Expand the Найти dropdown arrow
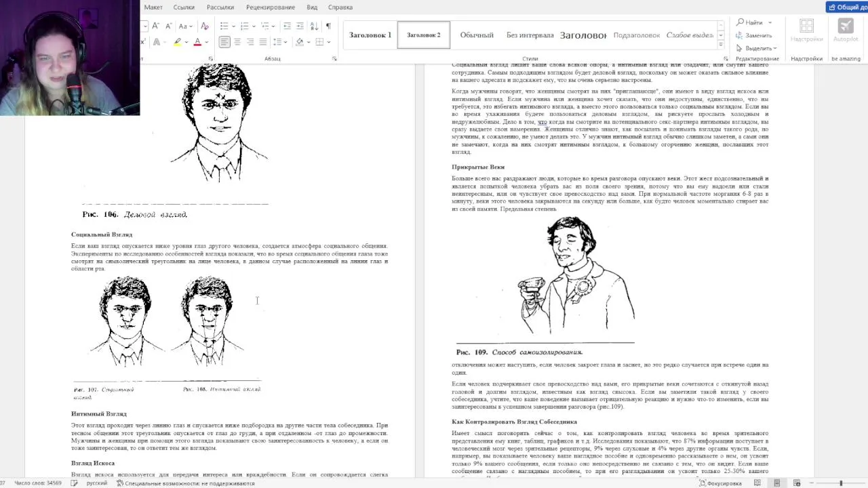This screenshot has height=488, width=868. click(x=770, y=23)
